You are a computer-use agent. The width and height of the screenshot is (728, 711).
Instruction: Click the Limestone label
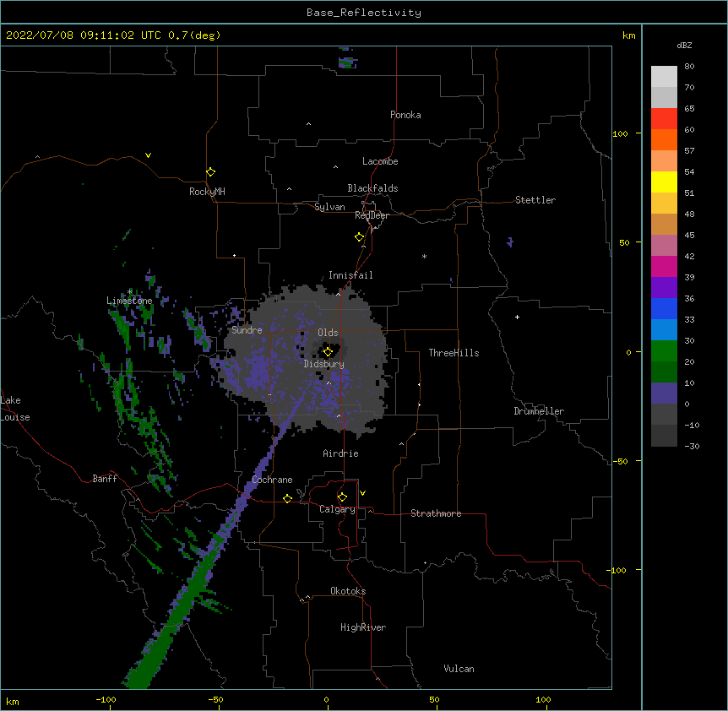point(129,301)
